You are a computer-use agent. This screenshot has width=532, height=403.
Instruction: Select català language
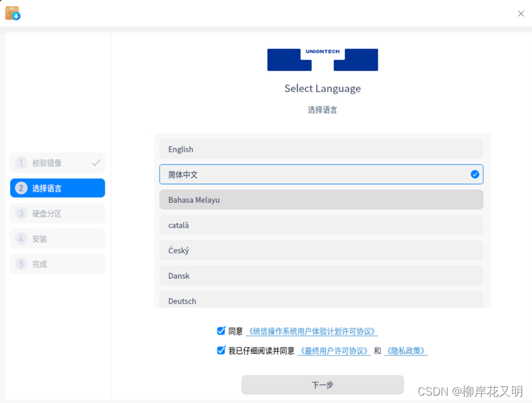click(x=321, y=225)
